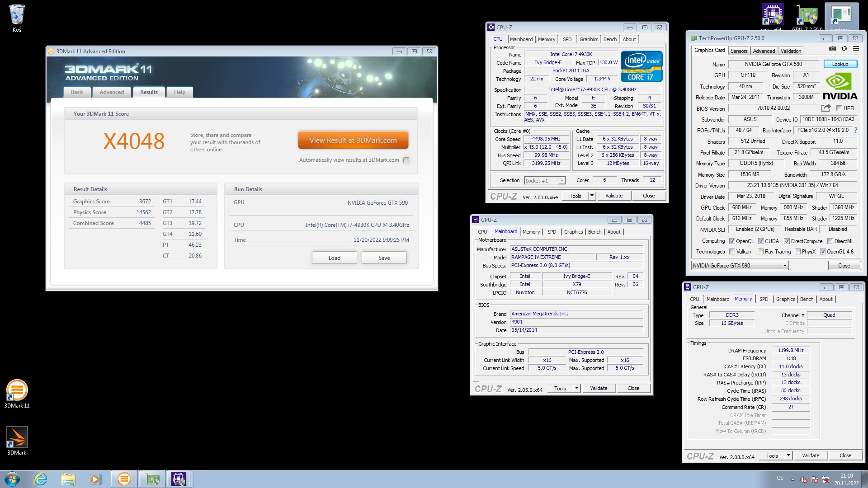Open the Action Center flag tray icon
Viewport: 868px width, 488px height.
click(815, 479)
